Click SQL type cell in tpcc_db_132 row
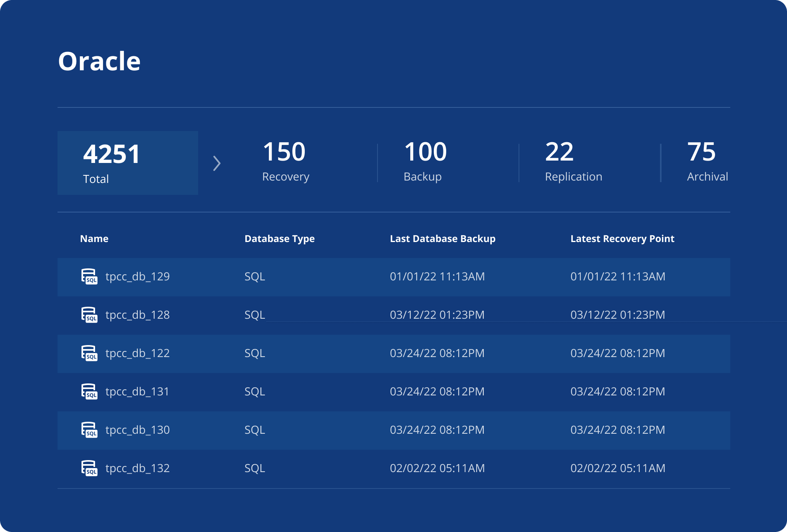 pyautogui.click(x=255, y=468)
